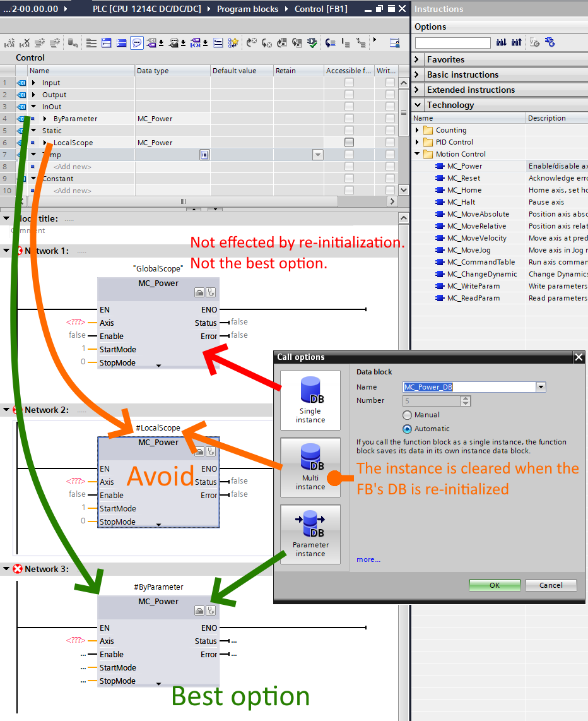Select the MC_ReadParam instruction
Screen dimensions: 588x721
(x=473, y=297)
